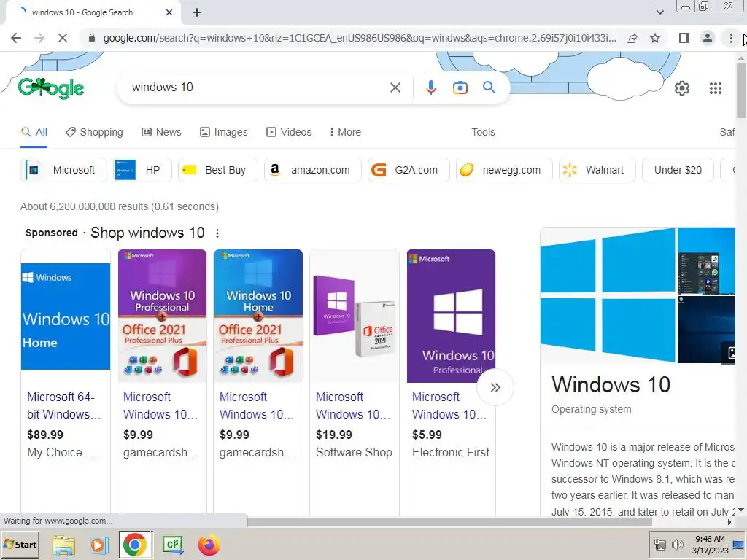Clear the search query with the X
This screenshot has height=560, width=747.
395,87
